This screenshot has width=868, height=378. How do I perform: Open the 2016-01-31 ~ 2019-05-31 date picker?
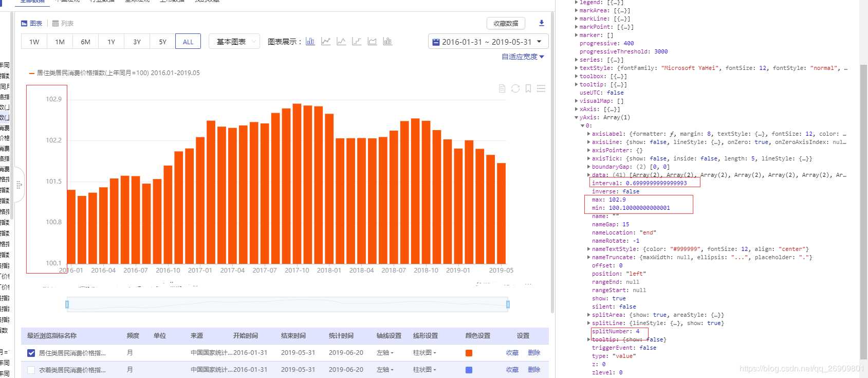point(488,42)
